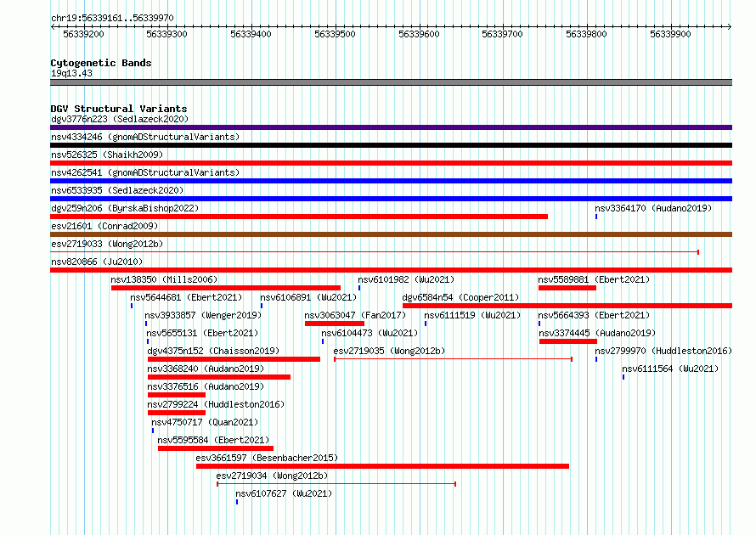Select nsv820866 (Ju2010) variant label

point(97,262)
